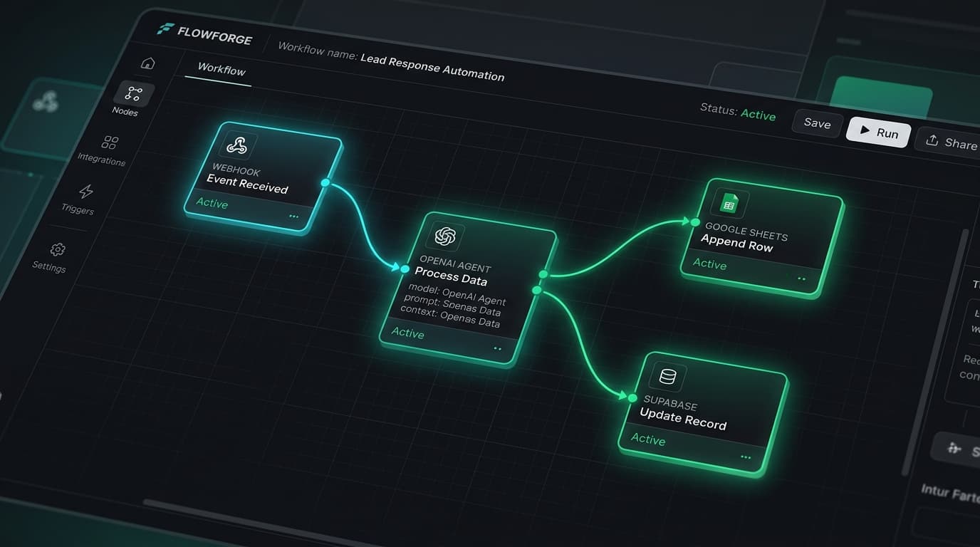Click the model: OpenAI Agent line
Image resolution: width=980 pixels, height=547 pixels.
(457, 293)
